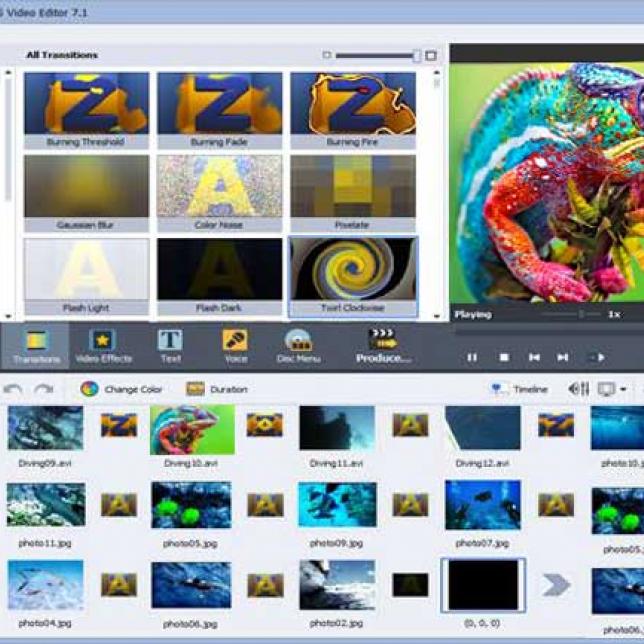
Task: Stop the preview playback
Action: click(504, 357)
